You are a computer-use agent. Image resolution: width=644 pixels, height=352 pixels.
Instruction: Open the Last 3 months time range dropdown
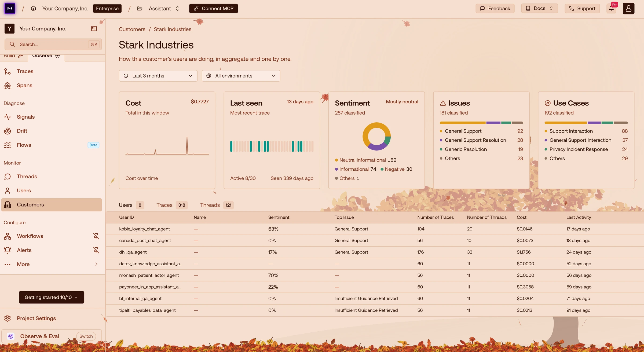click(x=158, y=76)
